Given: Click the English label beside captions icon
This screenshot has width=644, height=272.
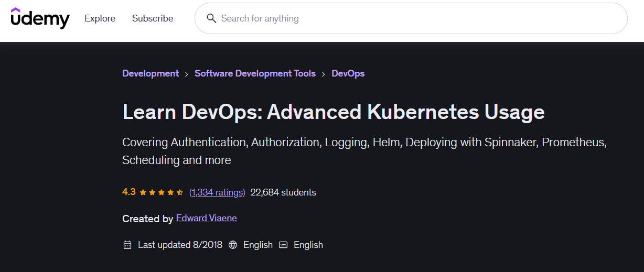Looking at the screenshot, I should (x=308, y=245).
